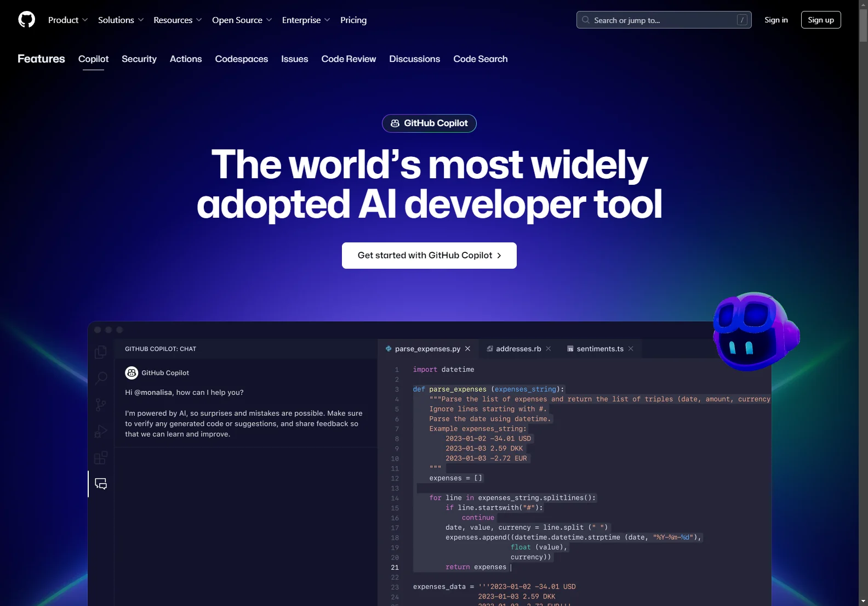This screenshot has width=868, height=606.
Task: Open the Source Control branch icon
Action: [x=101, y=405]
